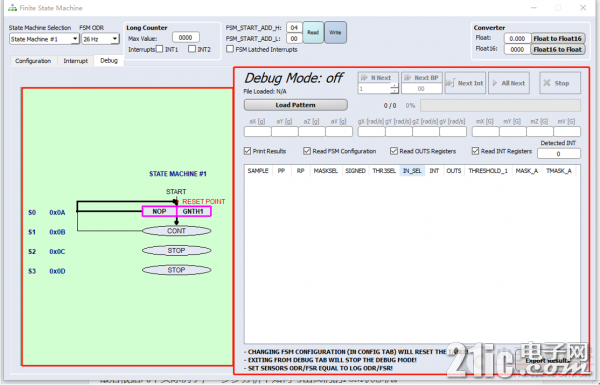Click the blue Write button

tap(335, 33)
